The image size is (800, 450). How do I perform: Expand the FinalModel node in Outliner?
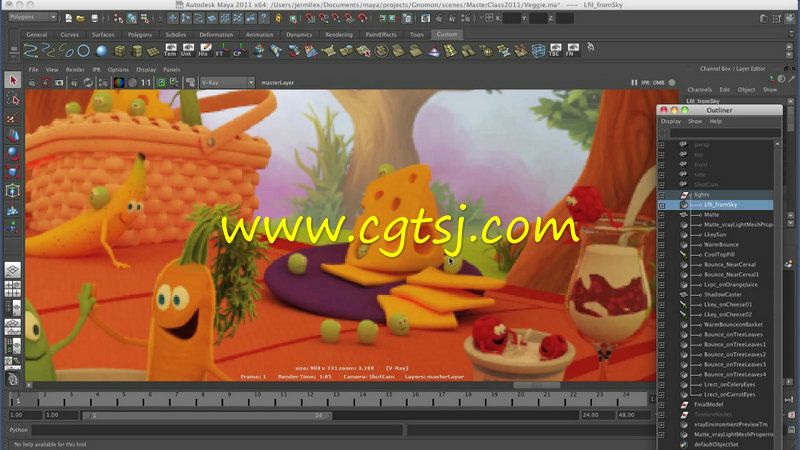tap(662, 405)
